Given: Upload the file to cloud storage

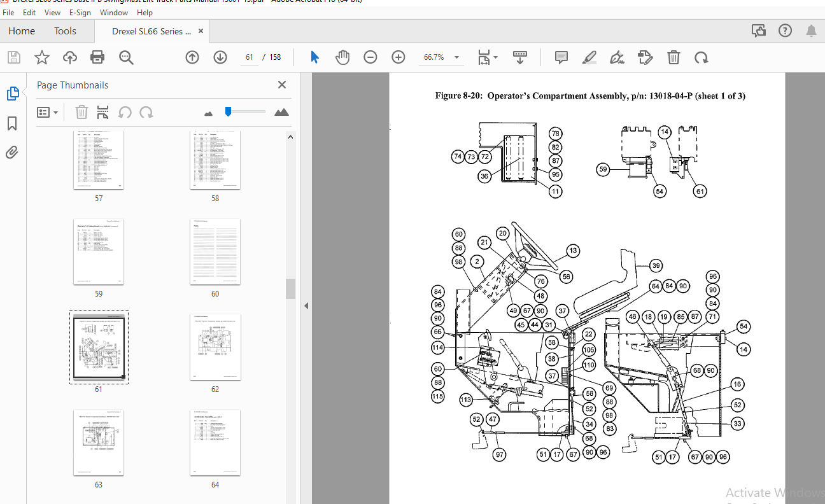Looking at the screenshot, I should point(70,58).
